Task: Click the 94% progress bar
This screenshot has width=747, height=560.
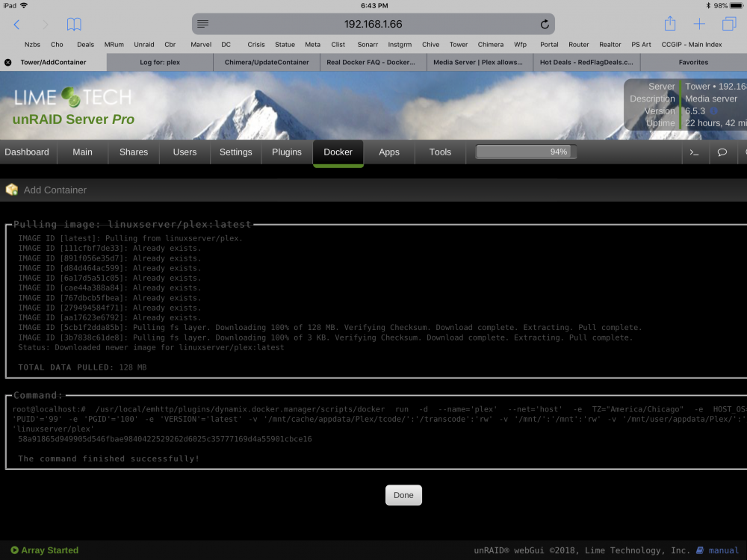Action: tap(526, 152)
